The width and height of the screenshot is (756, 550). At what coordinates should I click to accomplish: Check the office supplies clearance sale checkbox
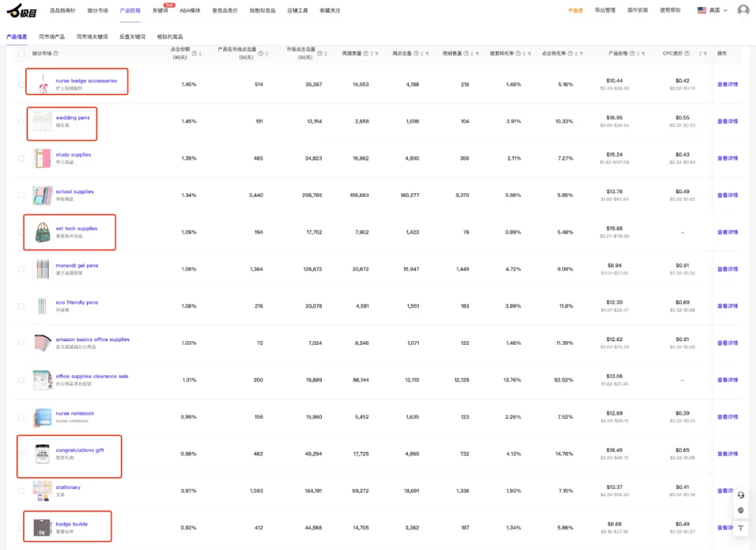coord(21,380)
